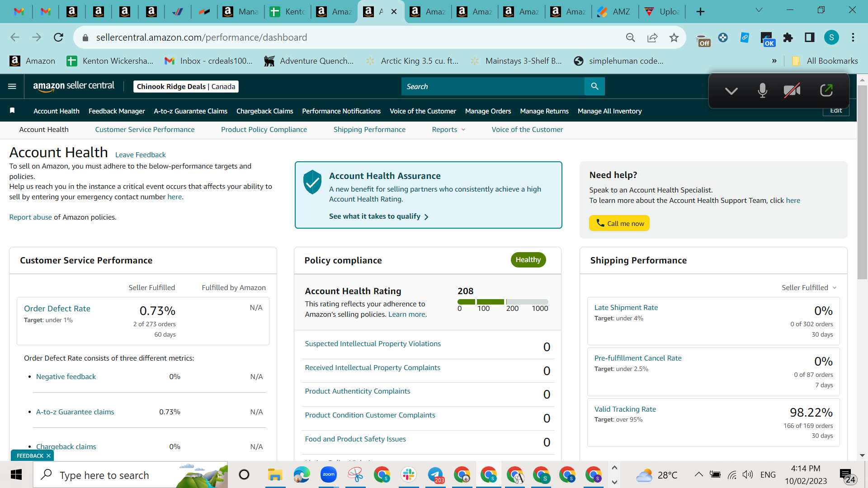Open the Late Shipment Rate link
The height and width of the screenshot is (488, 868).
click(626, 308)
